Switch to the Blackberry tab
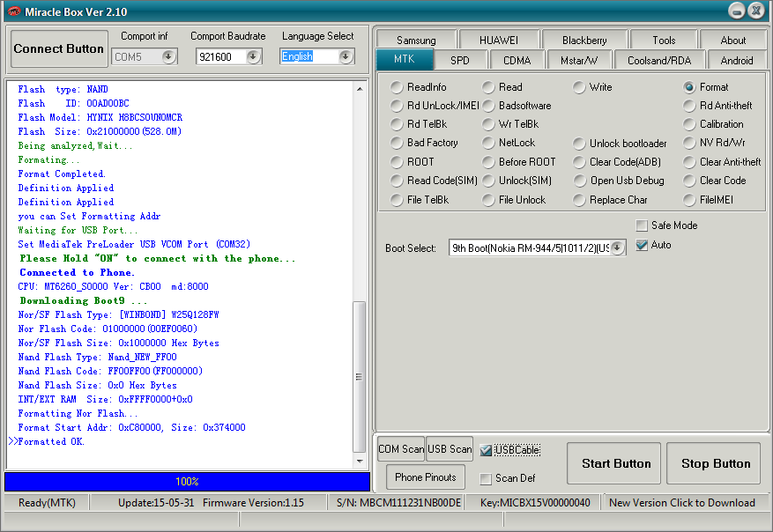The height and width of the screenshot is (532, 773). [584, 40]
